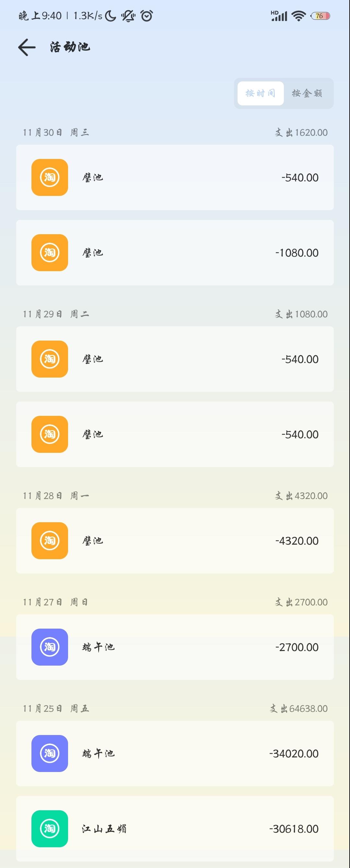Tap the battery indicator in status bar
Screen dimensions: 350x868
[x=320, y=16]
